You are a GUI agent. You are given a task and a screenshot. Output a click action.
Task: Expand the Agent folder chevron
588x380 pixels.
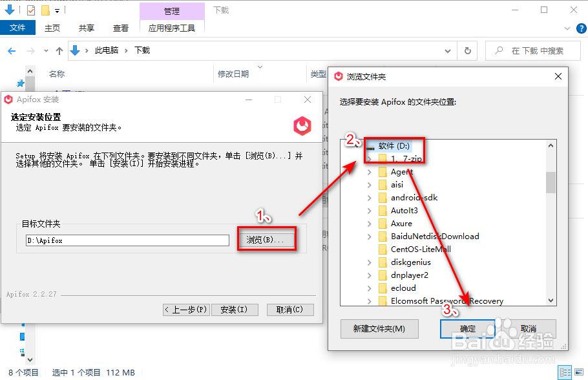click(370, 172)
